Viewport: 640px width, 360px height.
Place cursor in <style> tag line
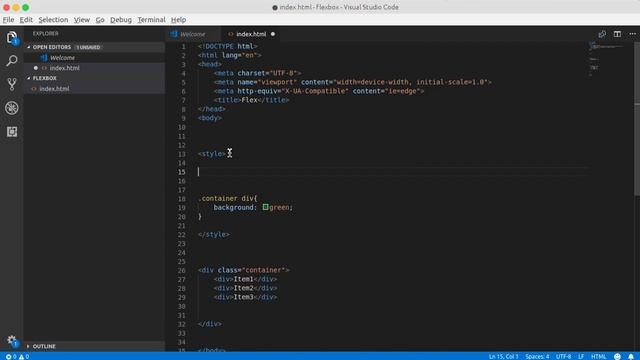pos(212,154)
